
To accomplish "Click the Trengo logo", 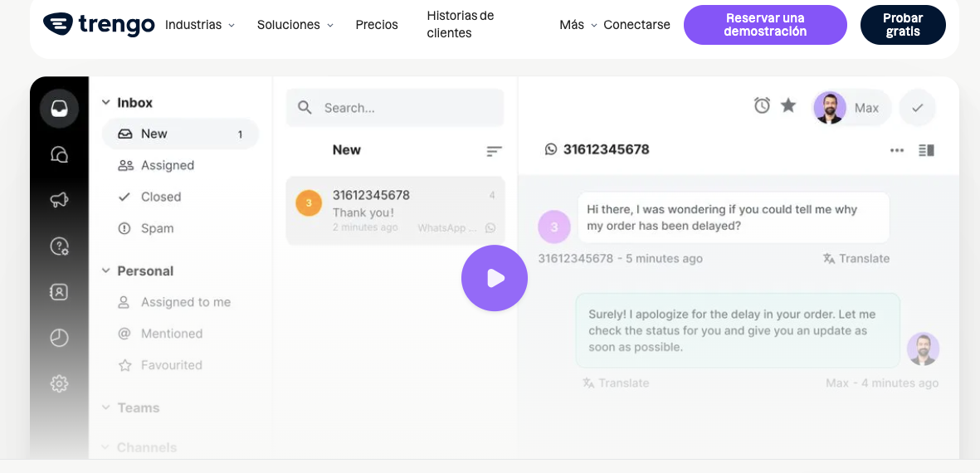I will [x=99, y=24].
